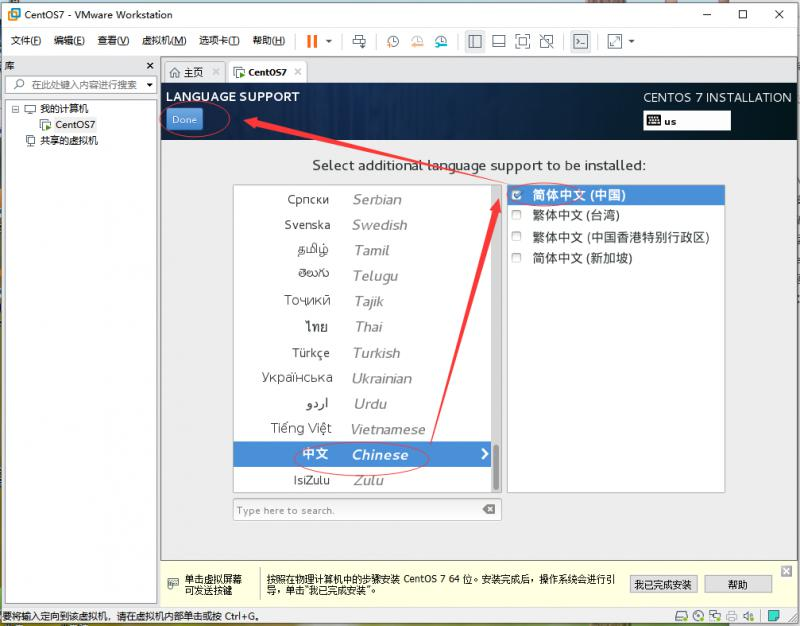The width and height of the screenshot is (800, 626).
Task: Click the language search input field
Action: tap(360, 509)
